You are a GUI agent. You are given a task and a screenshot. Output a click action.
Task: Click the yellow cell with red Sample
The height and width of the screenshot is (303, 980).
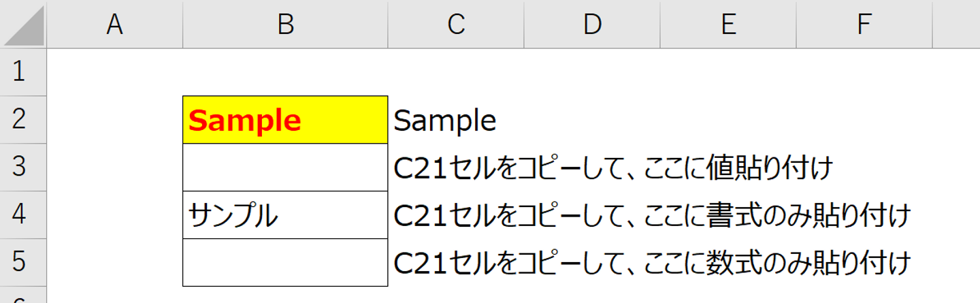[x=286, y=120]
